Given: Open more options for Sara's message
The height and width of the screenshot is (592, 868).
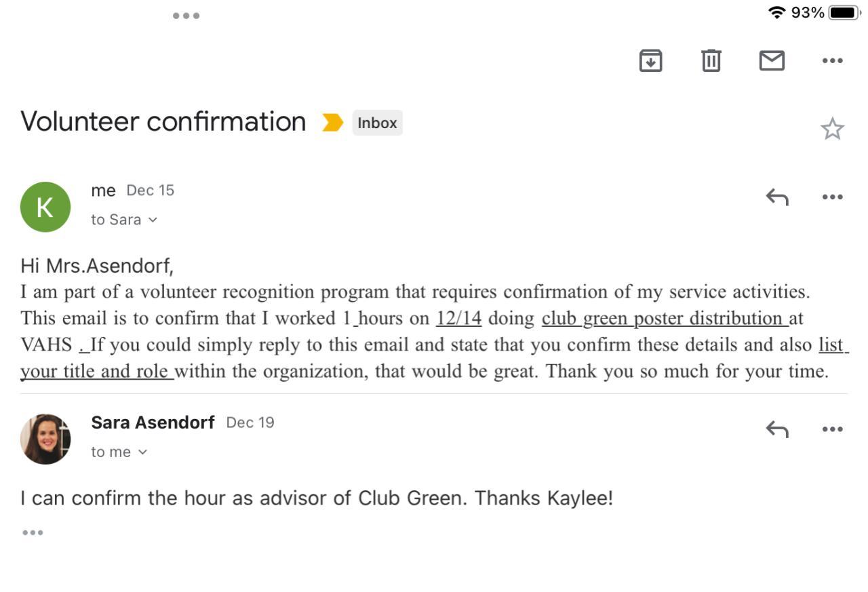Looking at the screenshot, I should (x=832, y=429).
